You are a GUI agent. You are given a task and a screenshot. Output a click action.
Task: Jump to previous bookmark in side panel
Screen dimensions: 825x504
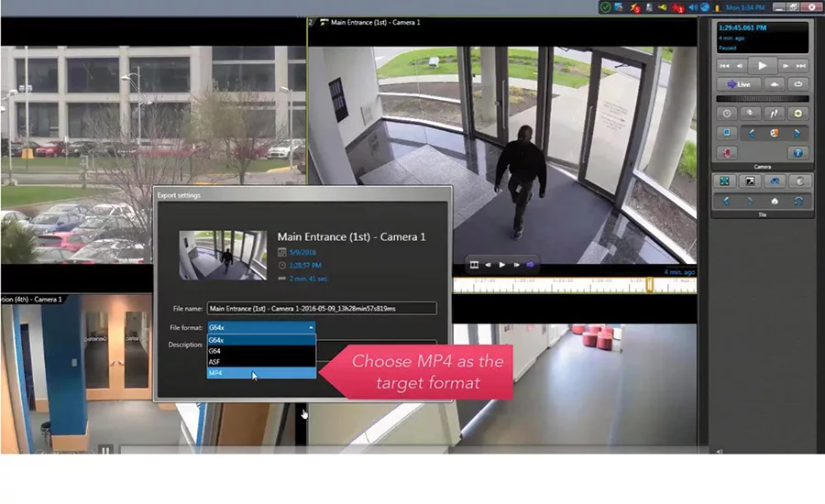[x=724, y=66]
